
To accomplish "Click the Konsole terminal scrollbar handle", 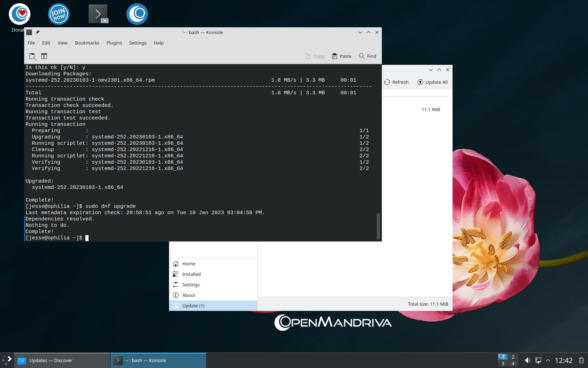I will 378,226.
